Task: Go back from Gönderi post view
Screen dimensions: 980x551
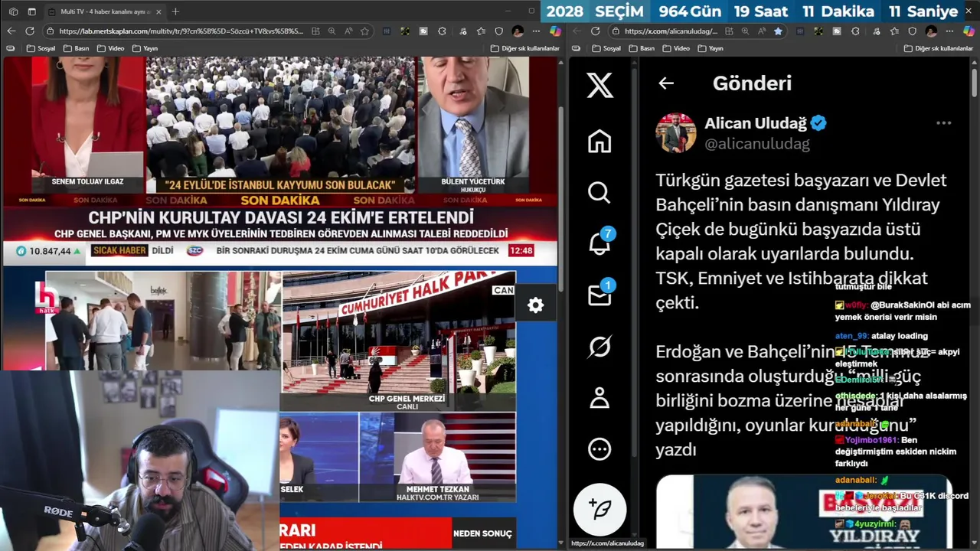Action: (x=666, y=83)
